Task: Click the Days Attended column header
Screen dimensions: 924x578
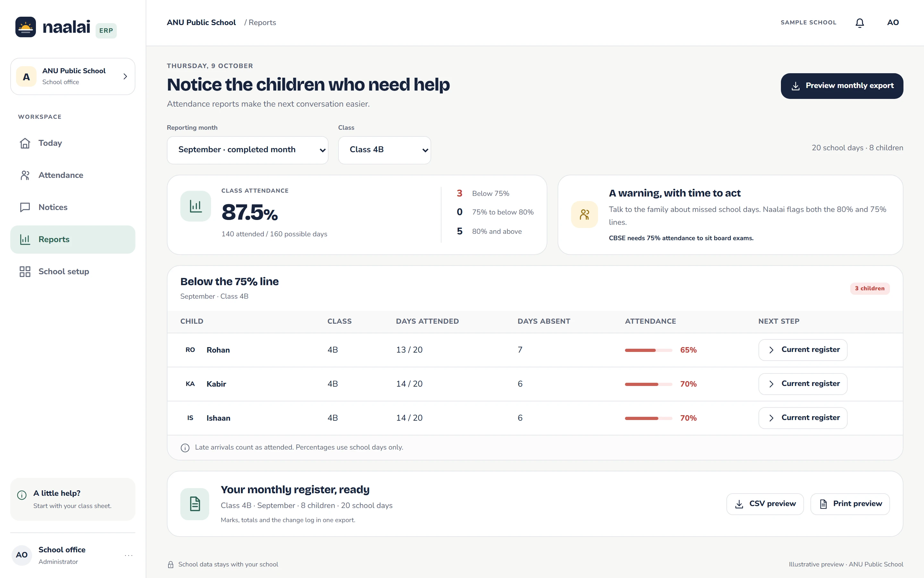Action: [427, 321]
